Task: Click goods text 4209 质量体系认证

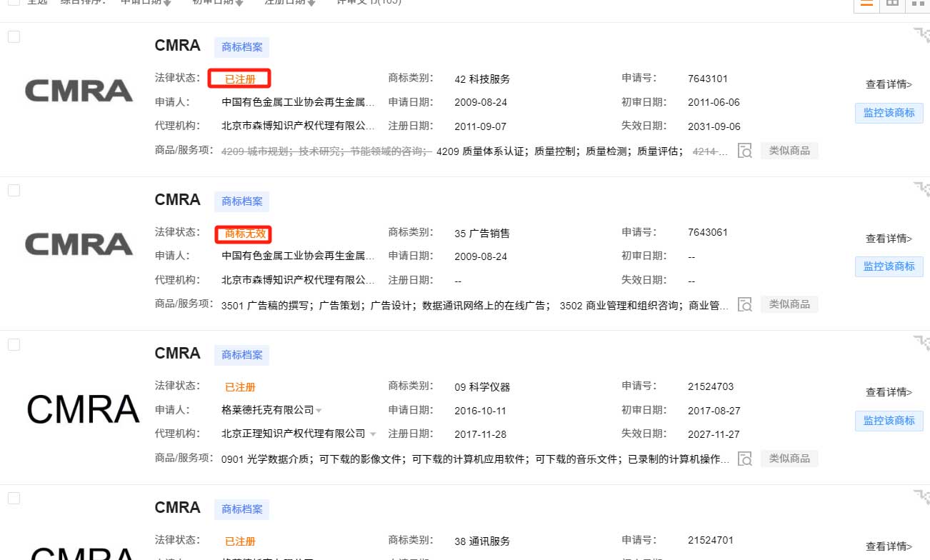Action: coord(479,151)
